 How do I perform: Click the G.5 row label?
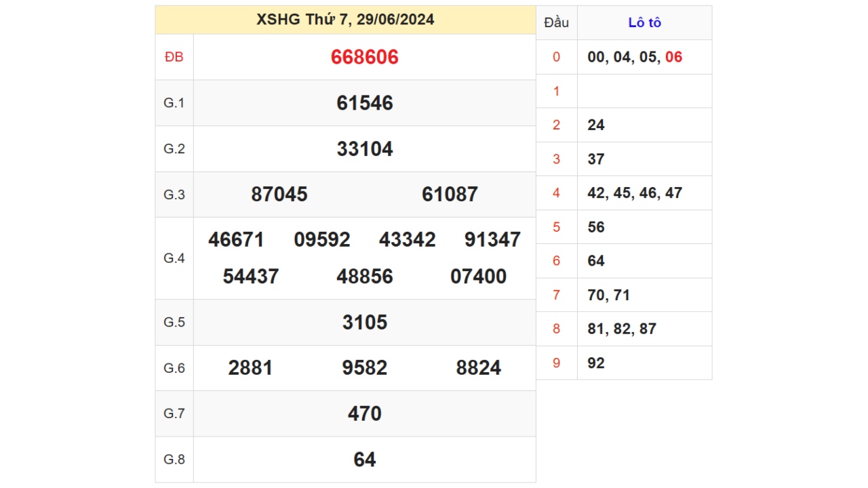pyautogui.click(x=174, y=323)
